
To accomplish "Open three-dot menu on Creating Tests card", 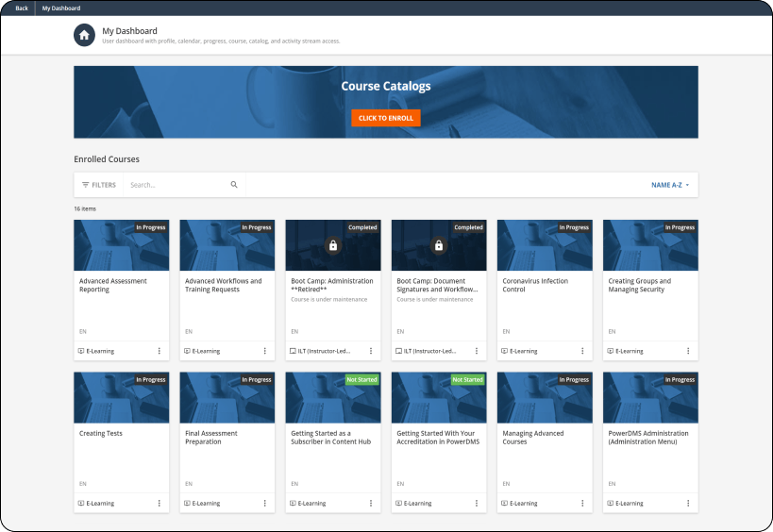I will click(159, 504).
